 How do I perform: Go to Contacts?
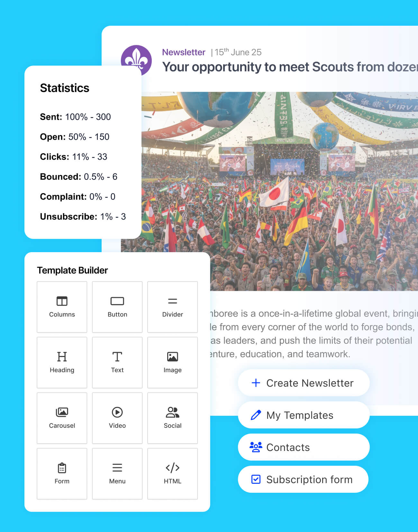tap(304, 447)
